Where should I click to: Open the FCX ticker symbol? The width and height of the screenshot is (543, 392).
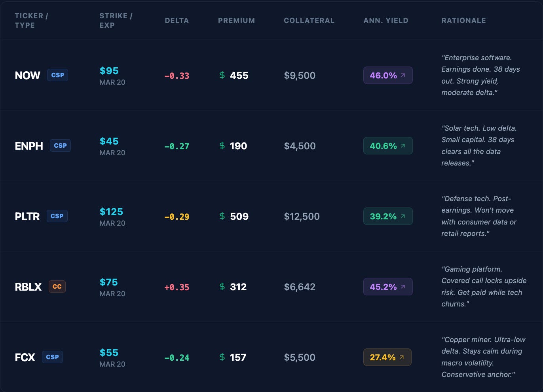coord(25,357)
